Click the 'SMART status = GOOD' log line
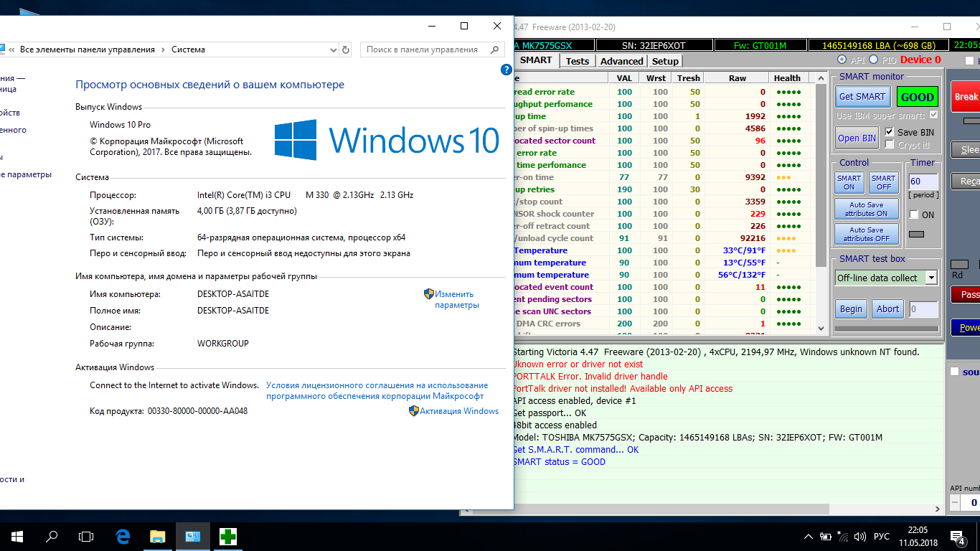 559,462
